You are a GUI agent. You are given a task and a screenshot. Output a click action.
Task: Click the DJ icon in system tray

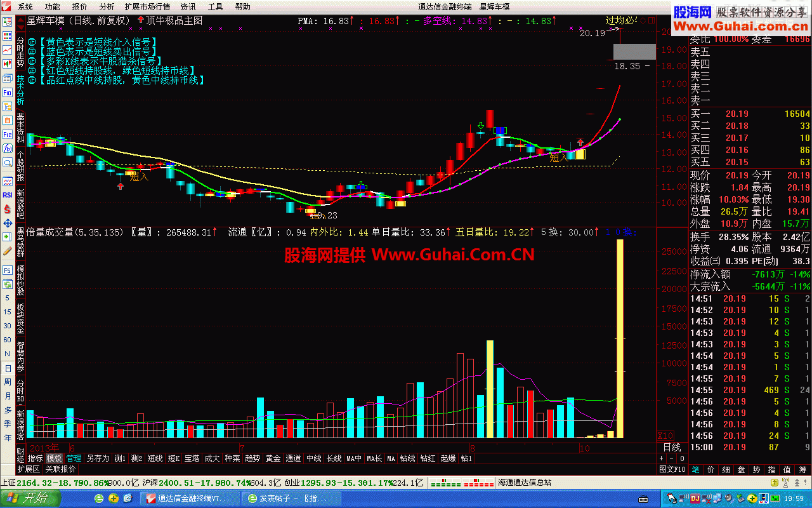694,498
